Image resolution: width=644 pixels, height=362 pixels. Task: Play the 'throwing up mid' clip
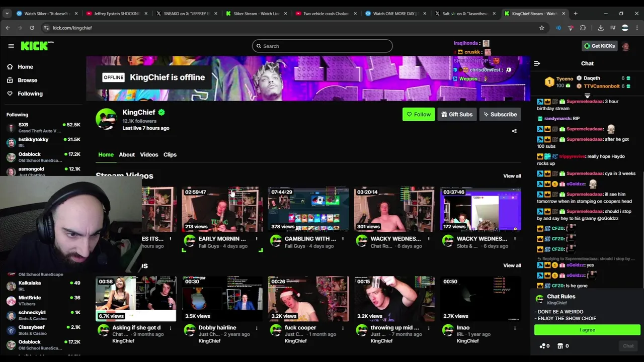394,299
